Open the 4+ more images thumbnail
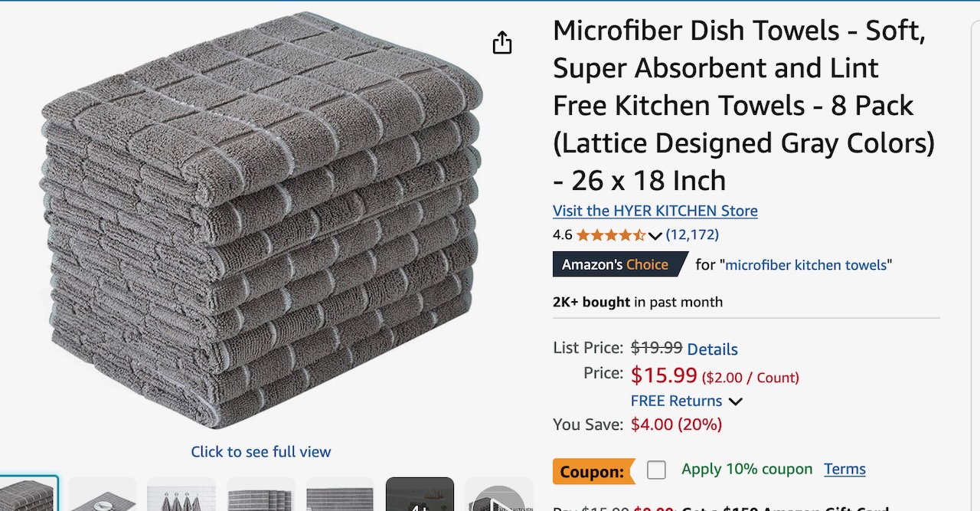Image resolution: width=980 pixels, height=511 pixels. (x=420, y=494)
